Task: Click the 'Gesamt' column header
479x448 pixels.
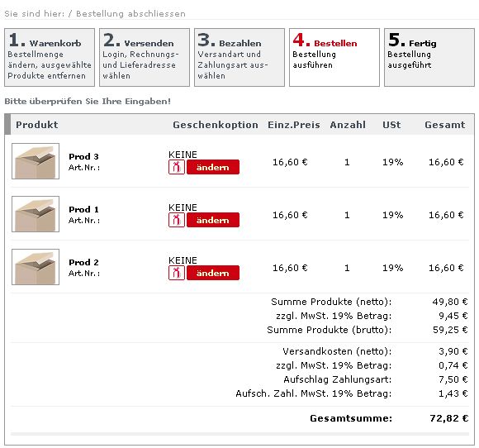Action: [445, 125]
